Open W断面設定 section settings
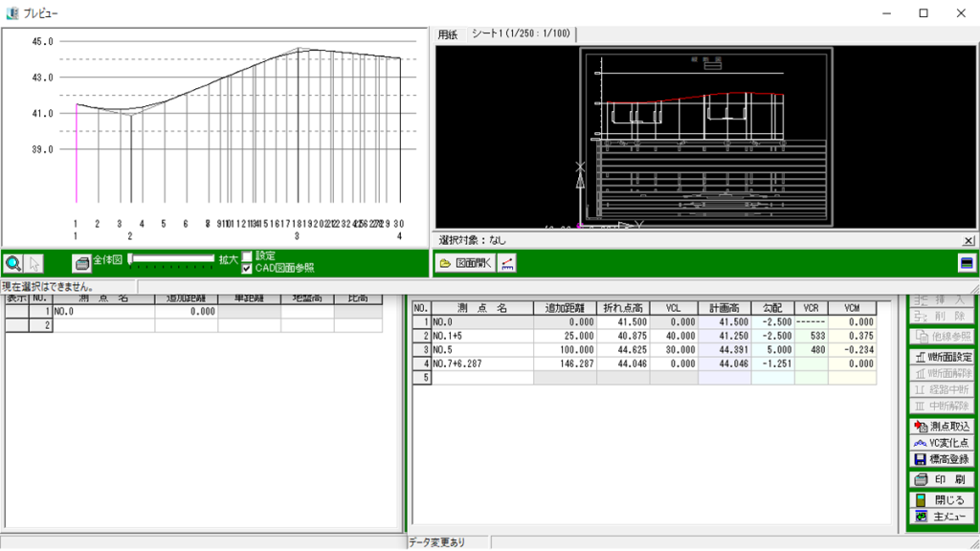Viewport: 980px width, 551px height. (941, 357)
